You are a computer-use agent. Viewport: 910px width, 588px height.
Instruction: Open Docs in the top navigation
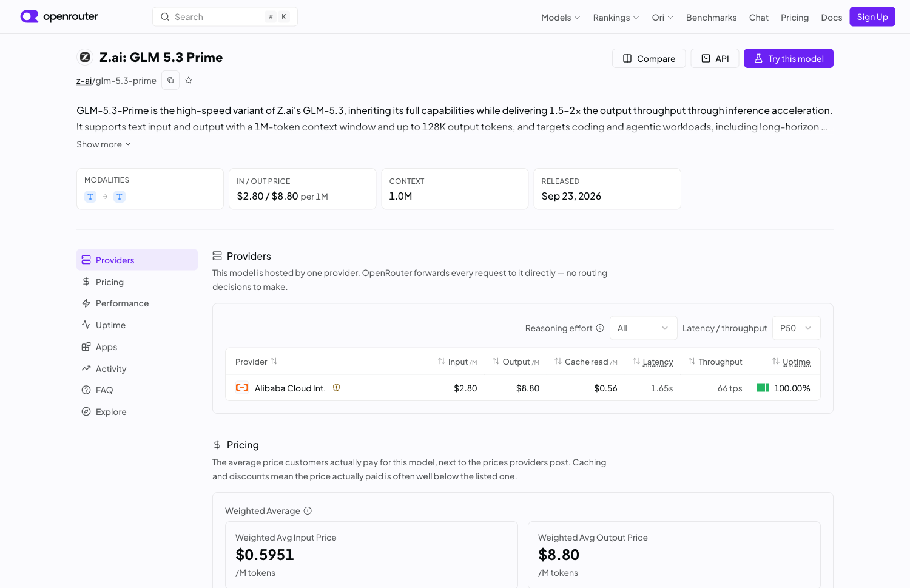click(x=831, y=18)
